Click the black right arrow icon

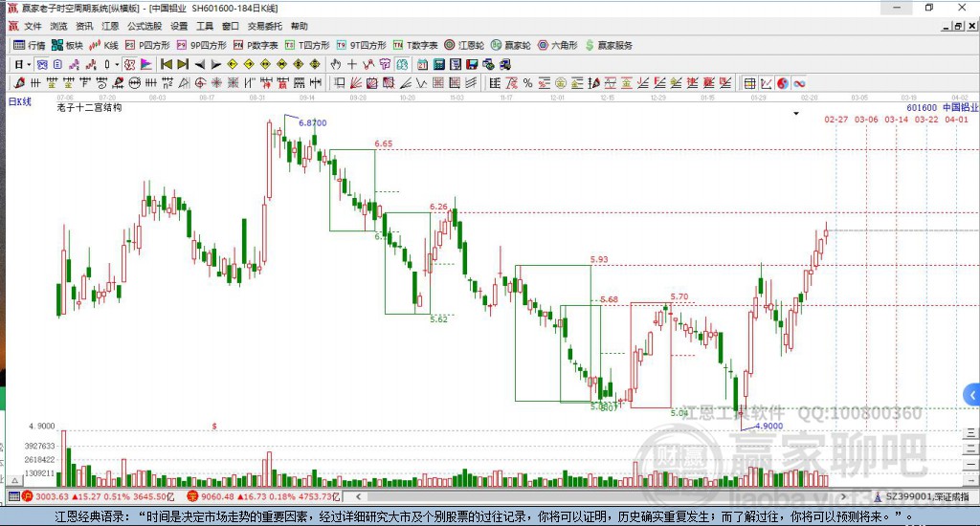[215, 64]
